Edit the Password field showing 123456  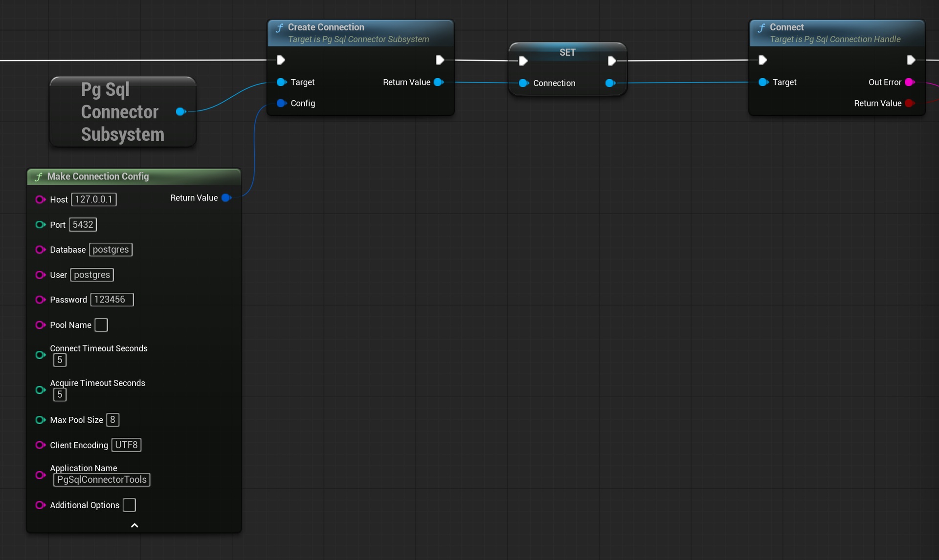pos(112,300)
